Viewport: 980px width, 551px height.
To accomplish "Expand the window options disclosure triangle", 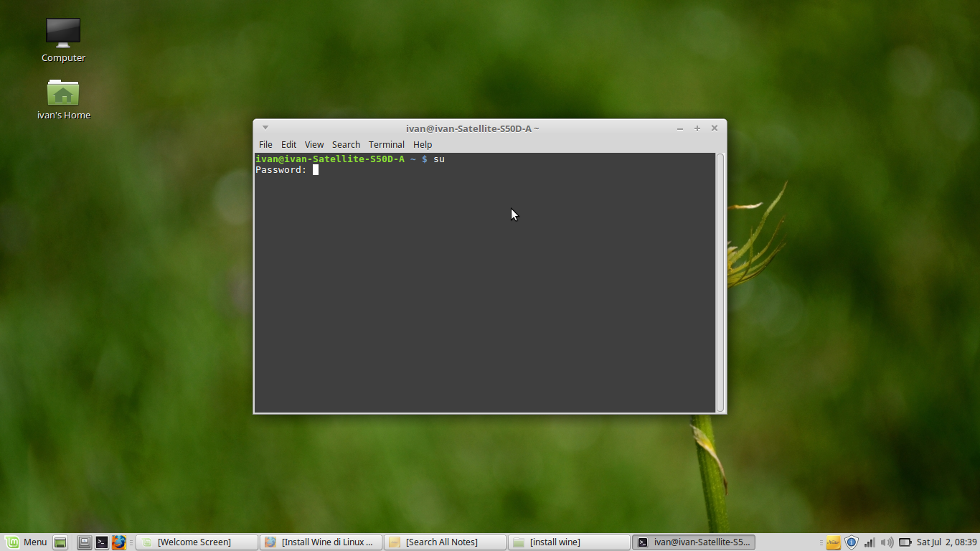I will point(265,127).
